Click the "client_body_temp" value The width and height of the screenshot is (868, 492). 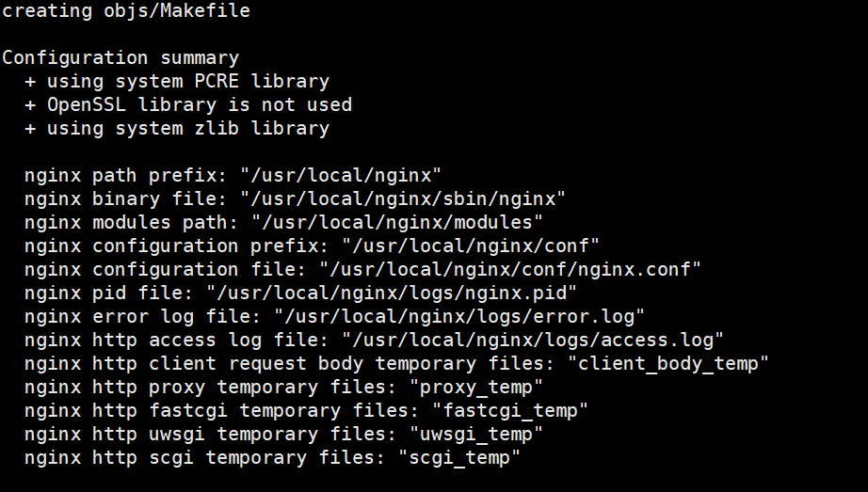click(x=668, y=364)
